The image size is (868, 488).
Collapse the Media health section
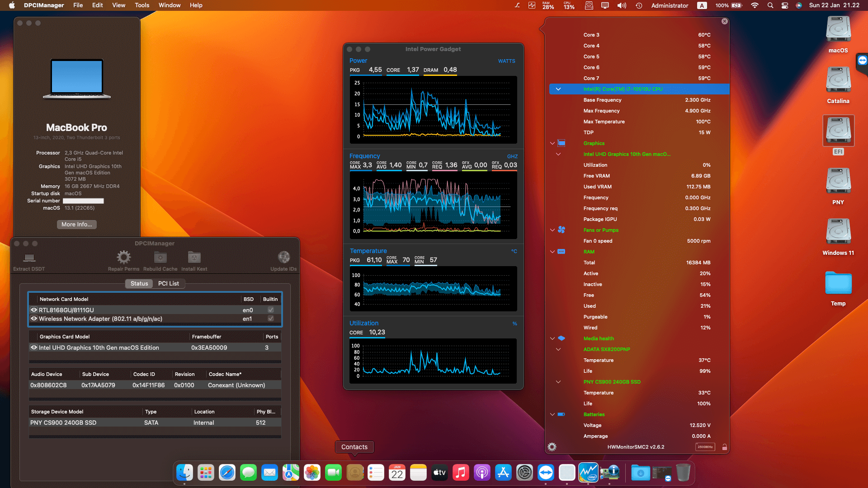[552, 338]
